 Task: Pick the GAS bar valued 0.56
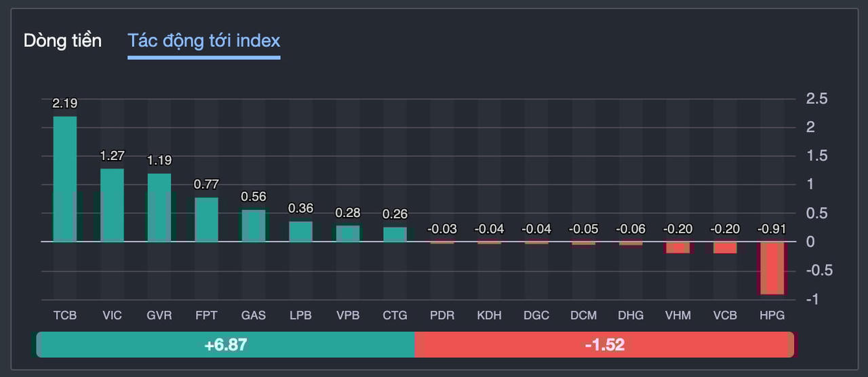[x=254, y=226]
